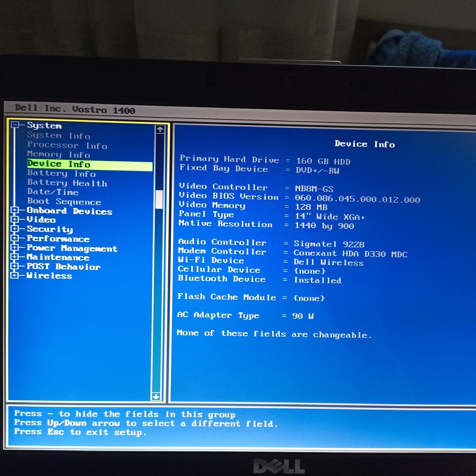Viewport: 476px width, 476px height.
Task: Click the '128 MB' video memory value
Action: 311,207
